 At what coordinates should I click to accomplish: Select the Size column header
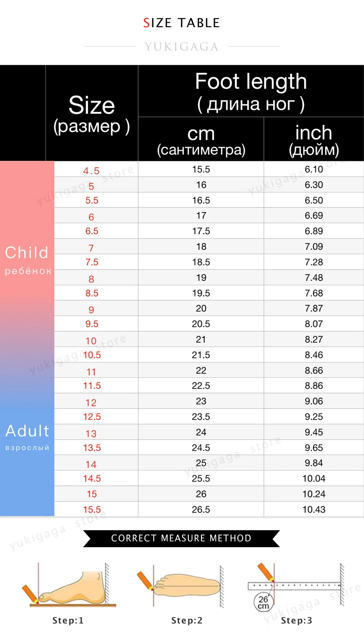[x=92, y=113]
